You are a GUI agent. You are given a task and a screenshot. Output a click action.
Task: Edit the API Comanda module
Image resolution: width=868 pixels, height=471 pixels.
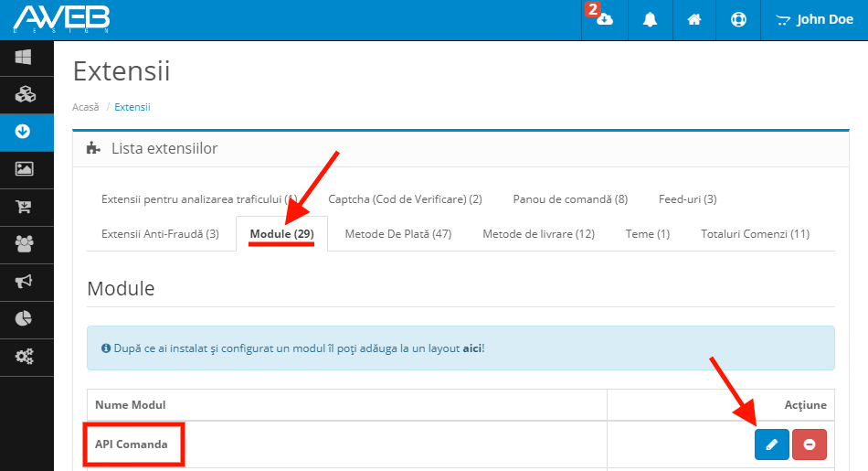tap(771, 444)
